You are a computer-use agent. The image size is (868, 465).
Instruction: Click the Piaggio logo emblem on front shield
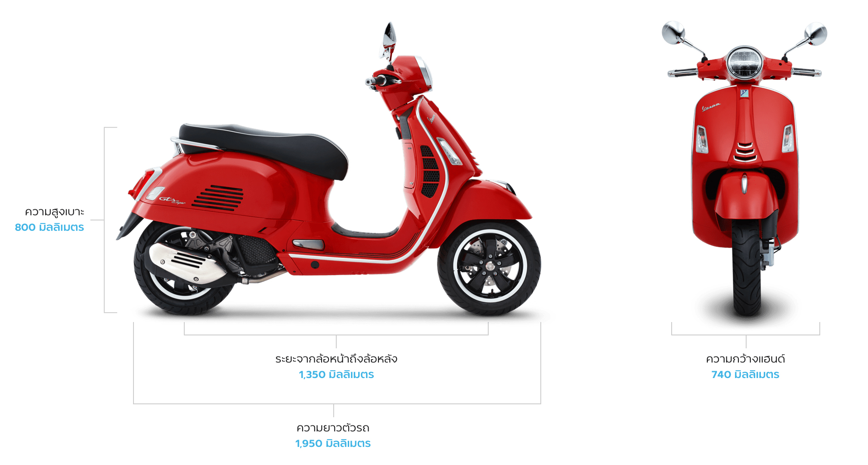pyautogui.click(x=744, y=93)
